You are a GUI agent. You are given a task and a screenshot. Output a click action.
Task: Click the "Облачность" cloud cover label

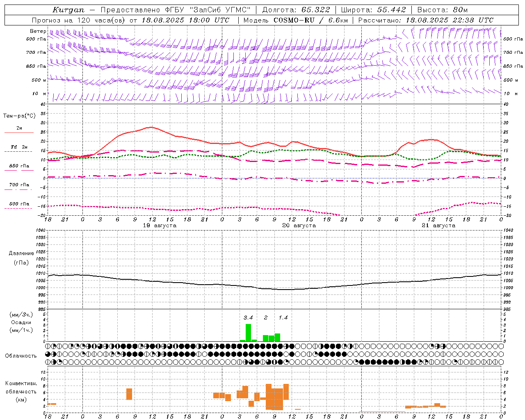click(21, 356)
